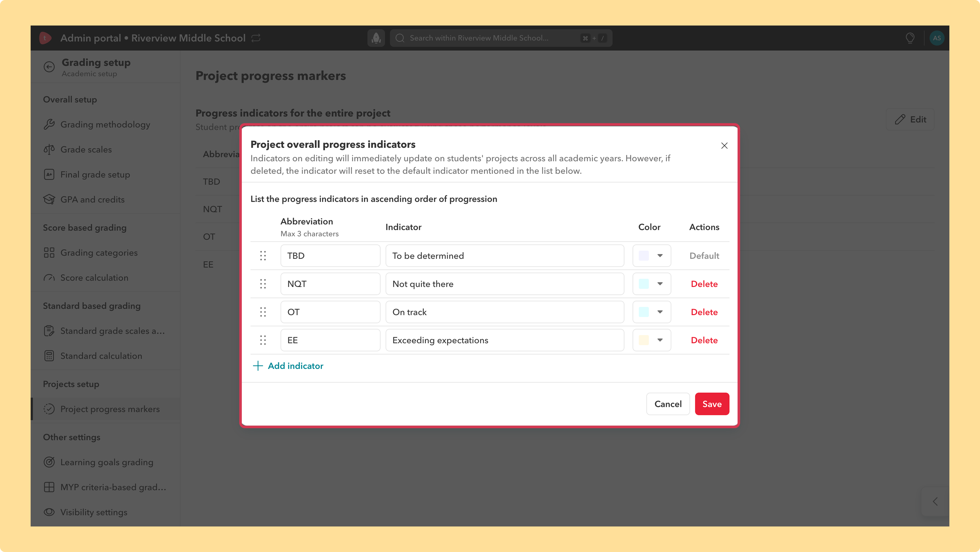Click the drag handle for TBD row
980x552 pixels.
(x=263, y=256)
